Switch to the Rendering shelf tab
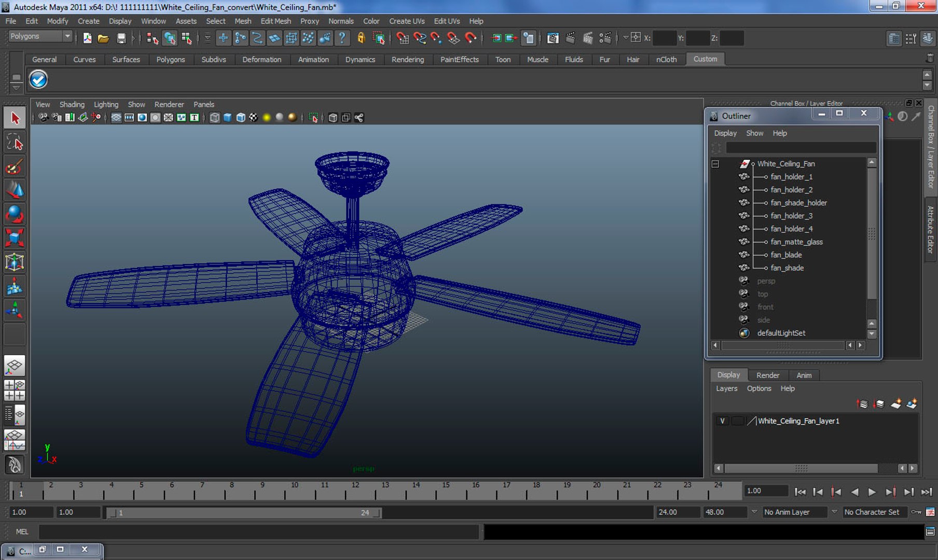Screen dimensions: 938x560 (407, 60)
